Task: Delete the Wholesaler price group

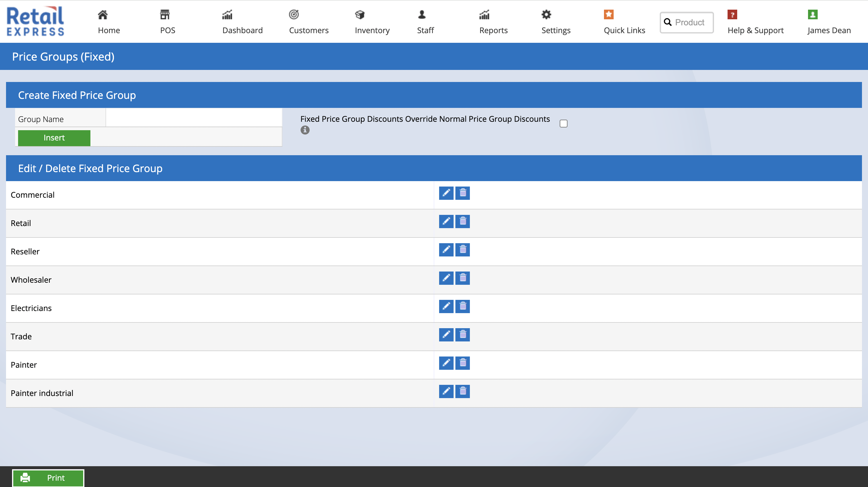Action: coord(463,278)
